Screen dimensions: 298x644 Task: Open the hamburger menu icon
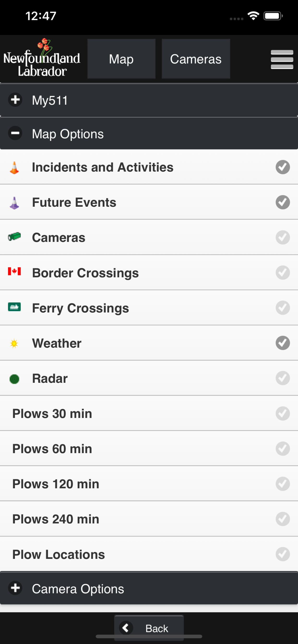click(x=282, y=59)
